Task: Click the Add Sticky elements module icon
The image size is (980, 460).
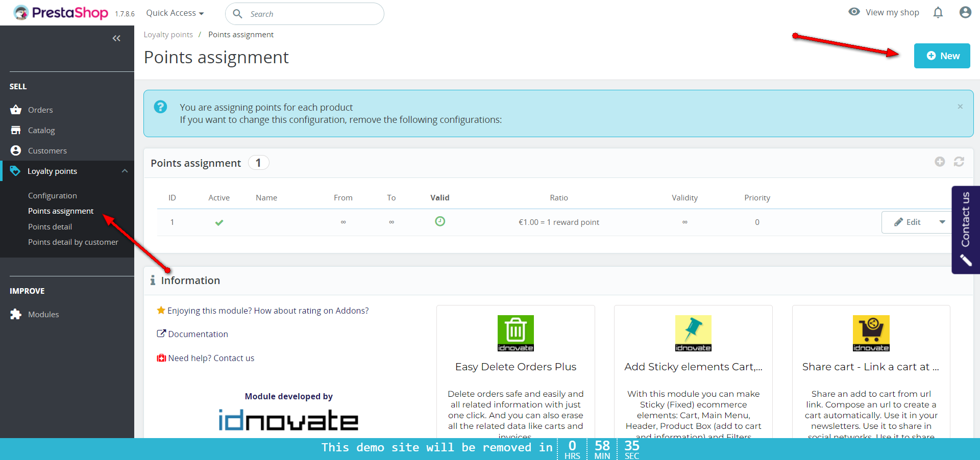Action: click(693, 333)
